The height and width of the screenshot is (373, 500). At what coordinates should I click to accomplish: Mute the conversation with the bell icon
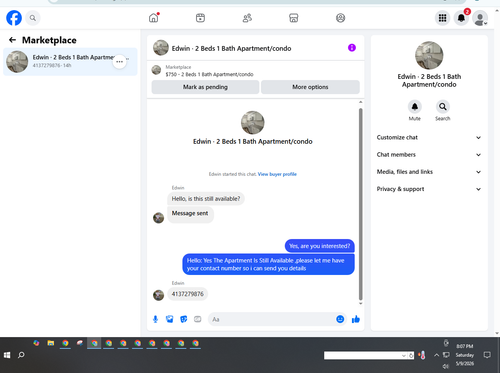pyautogui.click(x=415, y=107)
